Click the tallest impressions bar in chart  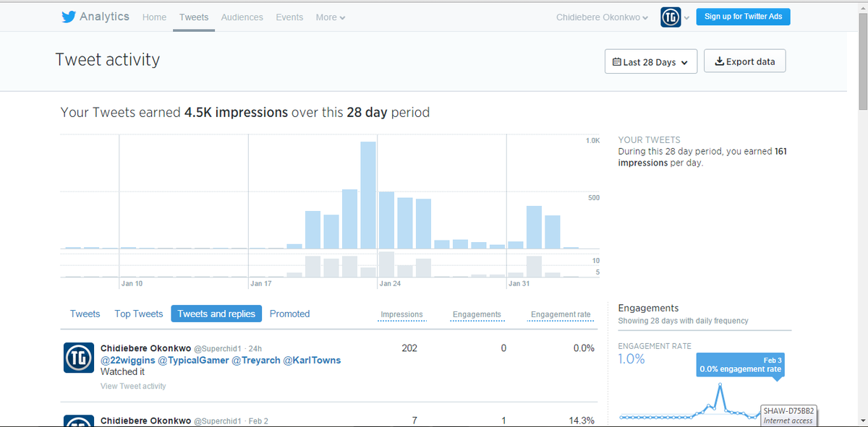pyautogui.click(x=368, y=195)
